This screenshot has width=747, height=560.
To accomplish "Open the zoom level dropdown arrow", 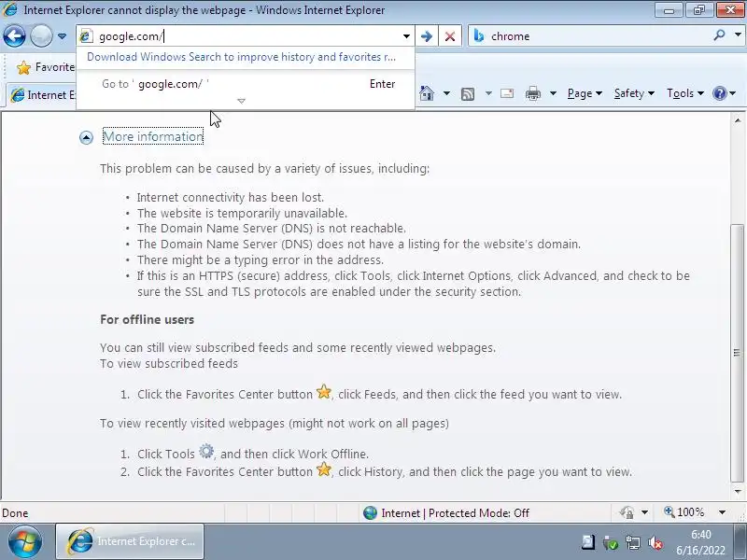I will (722, 512).
